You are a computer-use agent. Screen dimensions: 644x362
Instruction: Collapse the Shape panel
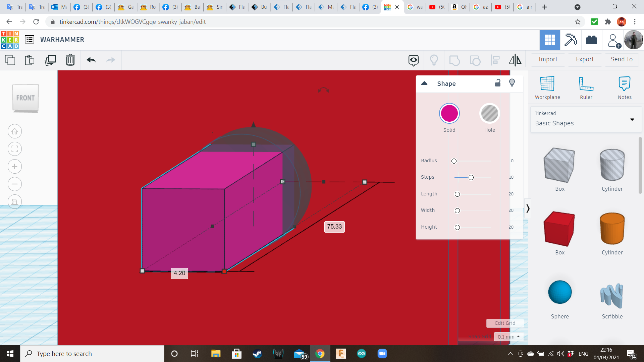click(424, 83)
